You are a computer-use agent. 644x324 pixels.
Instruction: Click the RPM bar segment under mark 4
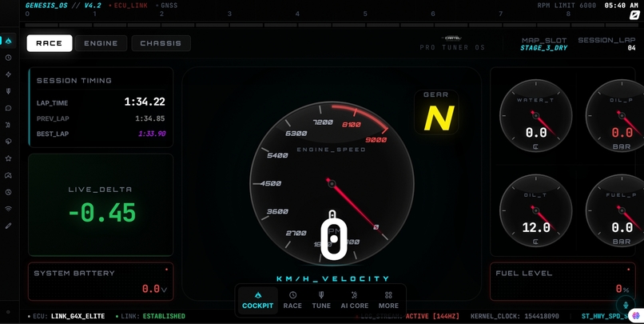[x=315, y=25]
